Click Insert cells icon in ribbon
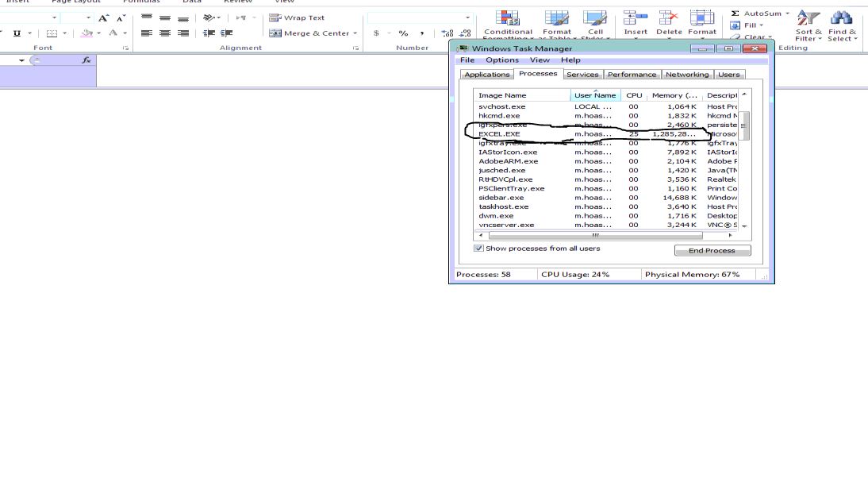The width and height of the screenshot is (868, 482). click(x=635, y=18)
